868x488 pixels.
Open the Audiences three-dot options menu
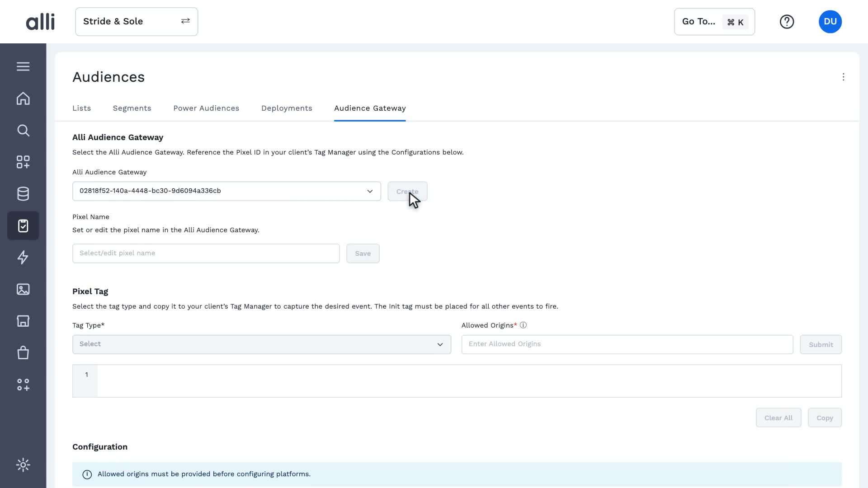843,77
